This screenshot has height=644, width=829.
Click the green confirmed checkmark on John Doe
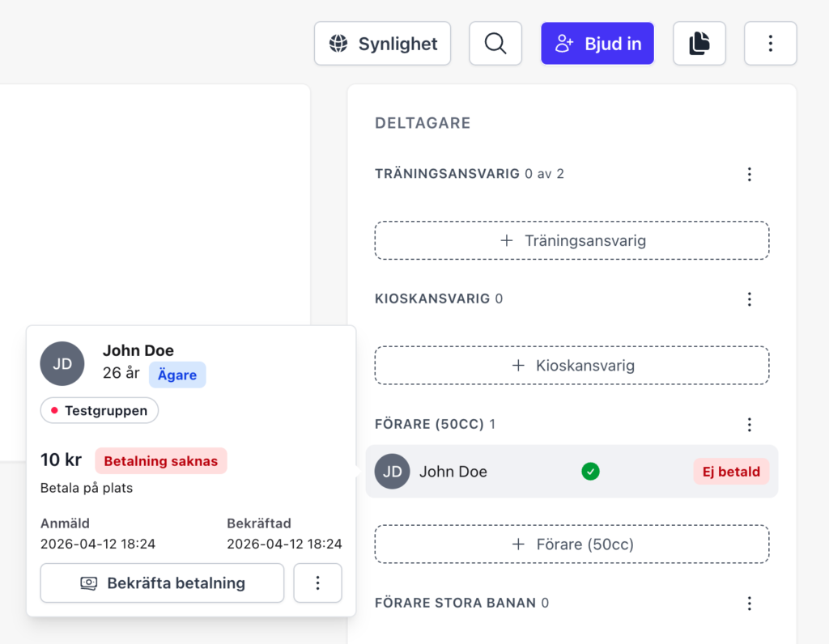pyautogui.click(x=591, y=472)
